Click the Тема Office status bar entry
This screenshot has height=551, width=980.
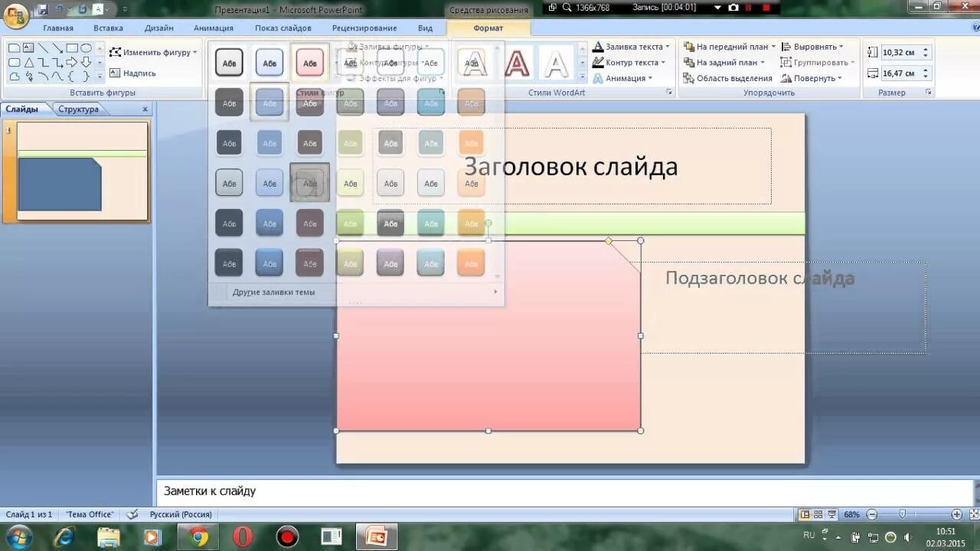pyautogui.click(x=90, y=514)
